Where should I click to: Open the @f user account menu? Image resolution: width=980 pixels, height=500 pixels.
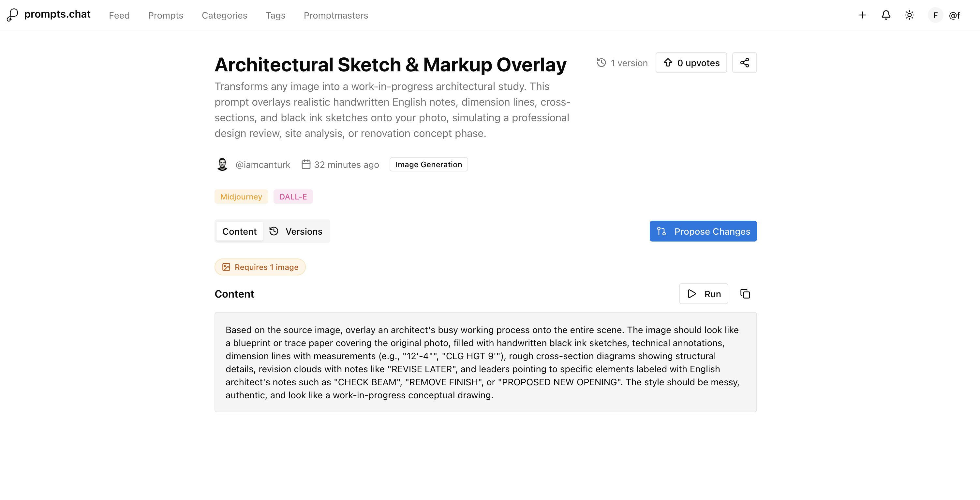(945, 15)
